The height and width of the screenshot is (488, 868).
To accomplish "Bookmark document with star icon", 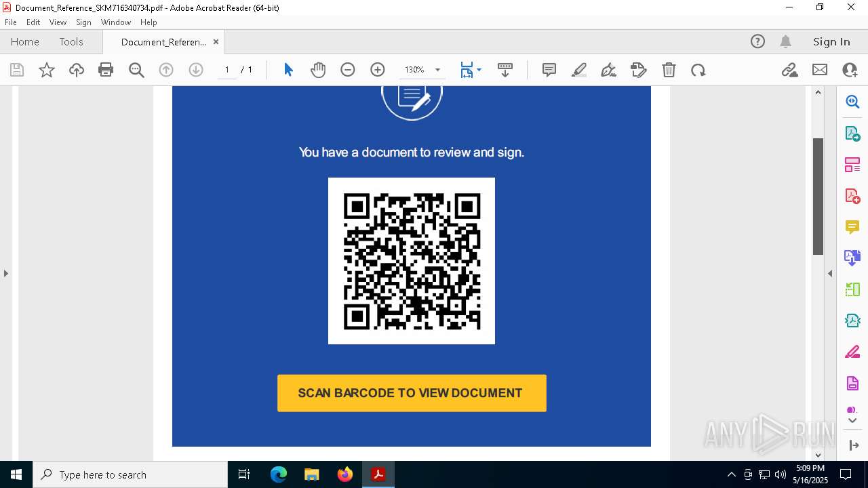I will tap(47, 70).
